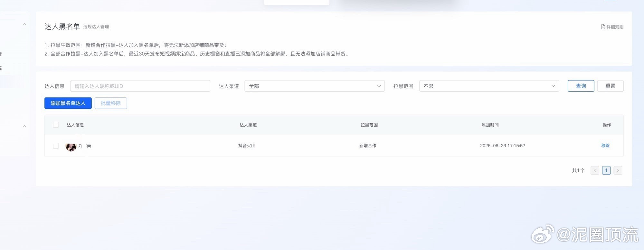This screenshot has width=644, height=250.
Task: Open the 拉黑范围 dropdown showing 不限
Action: click(489, 86)
